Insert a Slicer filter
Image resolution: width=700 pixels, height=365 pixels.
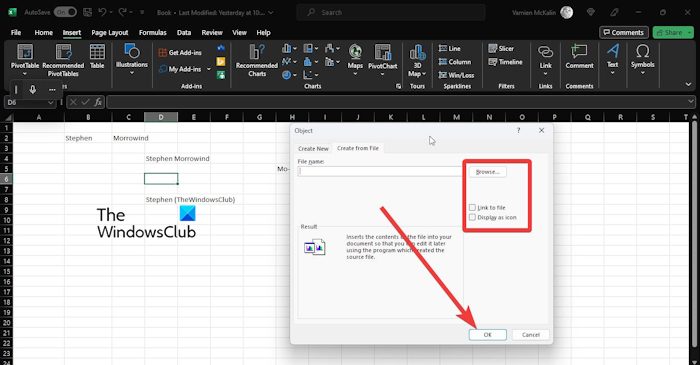tap(501, 48)
